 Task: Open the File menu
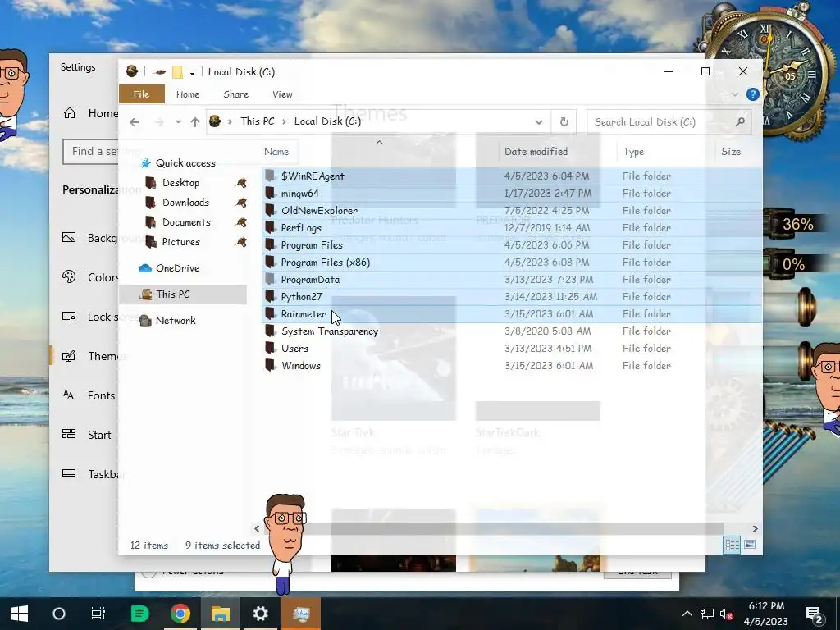(x=141, y=94)
